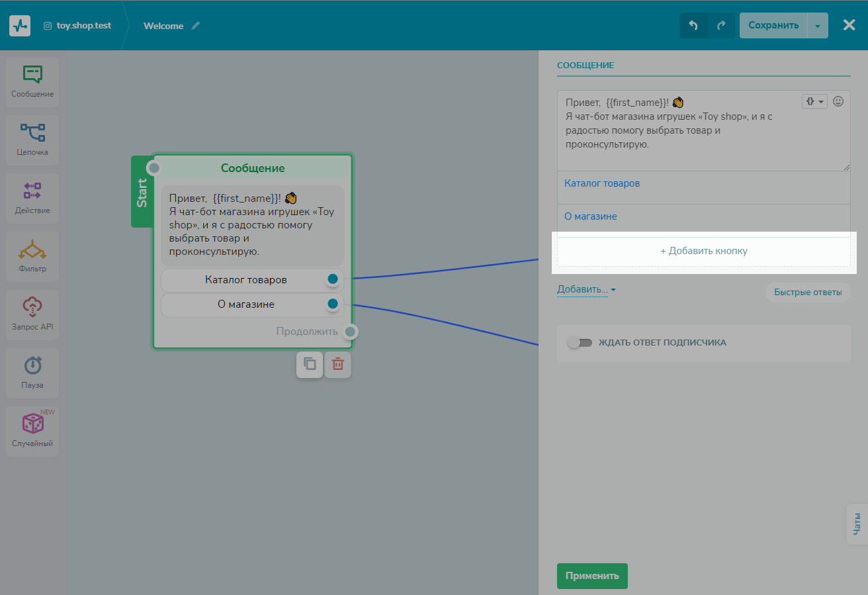Edit the Welcome flow name with pencil

(x=195, y=26)
